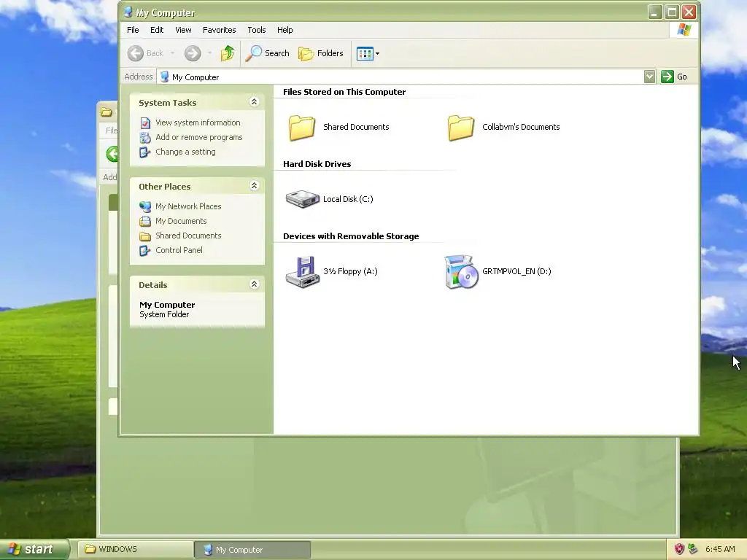Screen dimensions: 747x560
Task: Click My Computer taskbar button
Action: (252, 550)
